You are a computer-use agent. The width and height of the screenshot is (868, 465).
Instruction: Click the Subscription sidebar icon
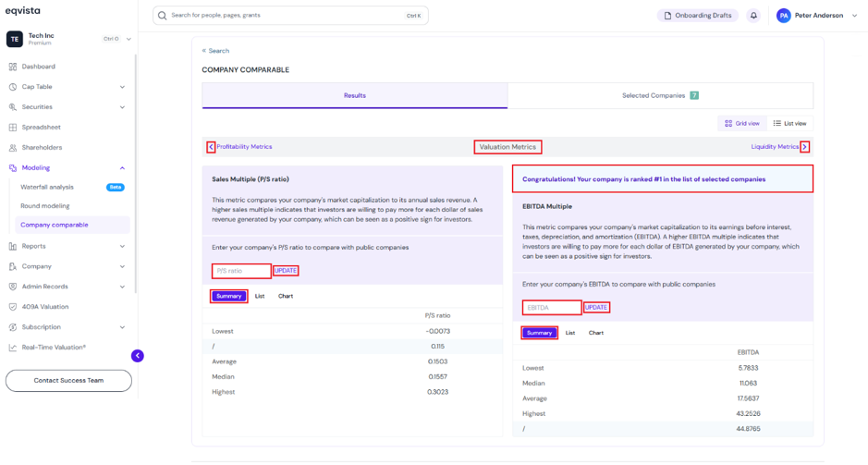pyautogui.click(x=13, y=327)
